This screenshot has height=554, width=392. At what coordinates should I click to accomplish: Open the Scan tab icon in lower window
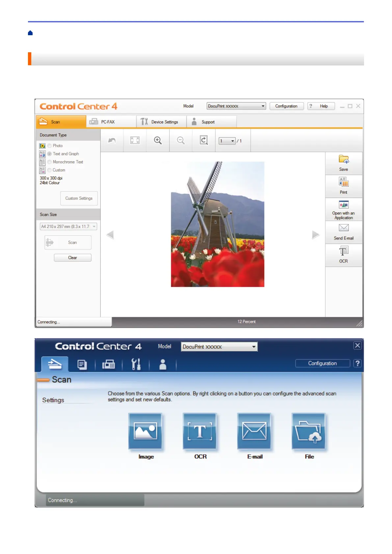[55, 364]
